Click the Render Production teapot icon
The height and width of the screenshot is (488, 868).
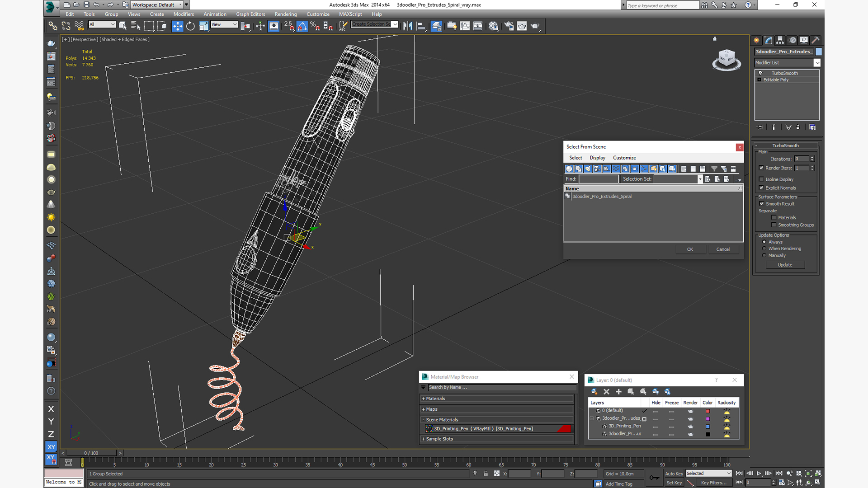tap(535, 26)
